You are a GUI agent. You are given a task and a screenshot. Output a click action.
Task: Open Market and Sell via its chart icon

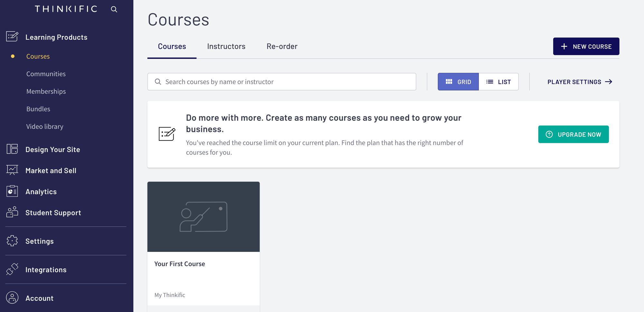tap(12, 170)
